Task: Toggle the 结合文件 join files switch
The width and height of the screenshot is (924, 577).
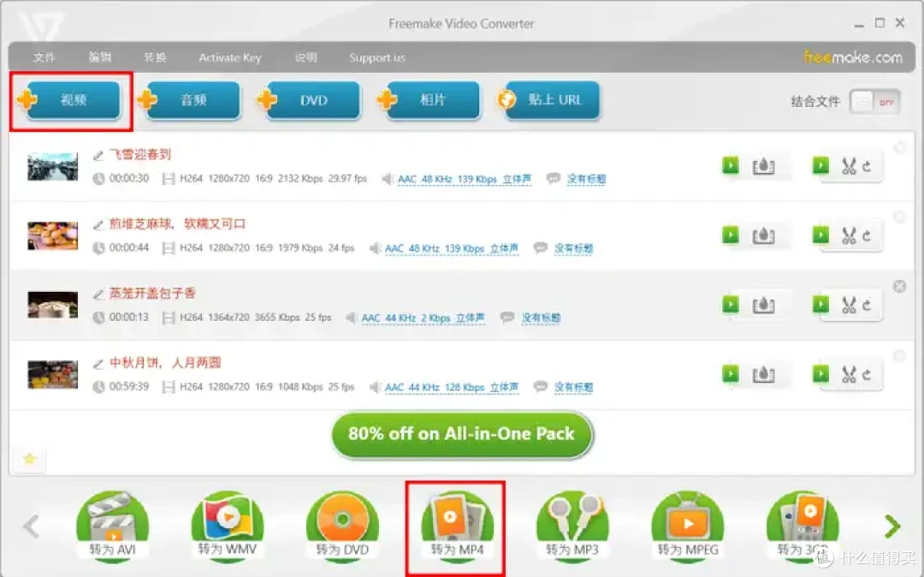Action: point(874,102)
